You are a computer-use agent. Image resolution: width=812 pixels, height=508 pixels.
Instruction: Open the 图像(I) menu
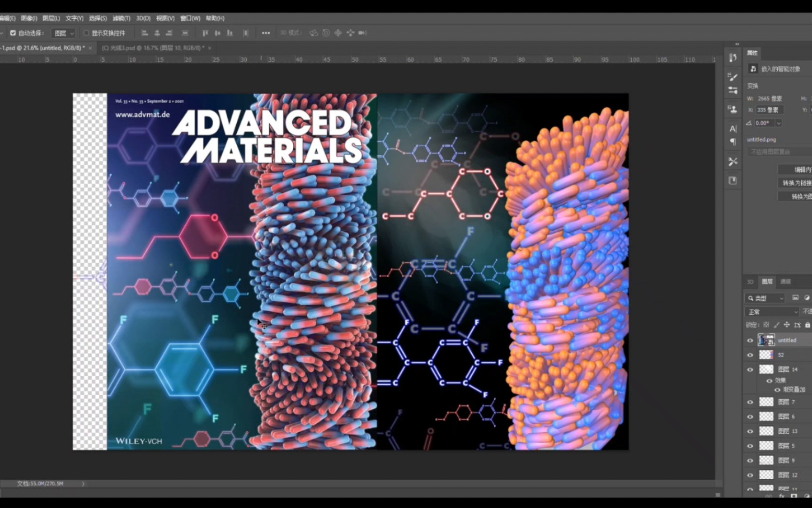click(29, 18)
